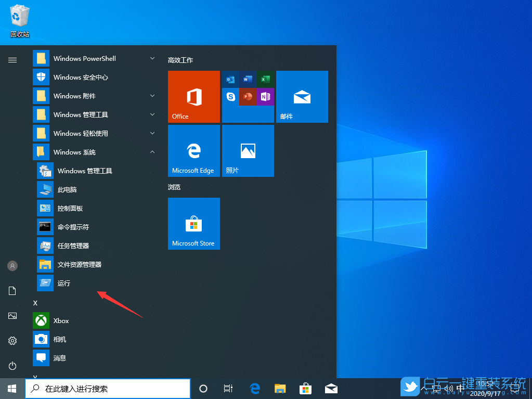Screen dimensions: 532x399
Task: Open 控制面板 (Control Panel)
Action: click(70, 208)
